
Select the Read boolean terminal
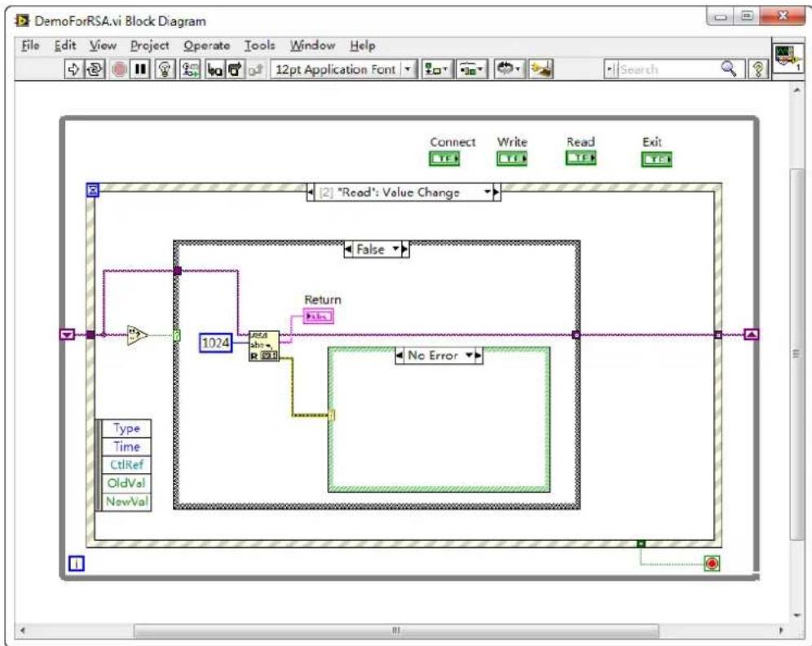tap(580, 157)
